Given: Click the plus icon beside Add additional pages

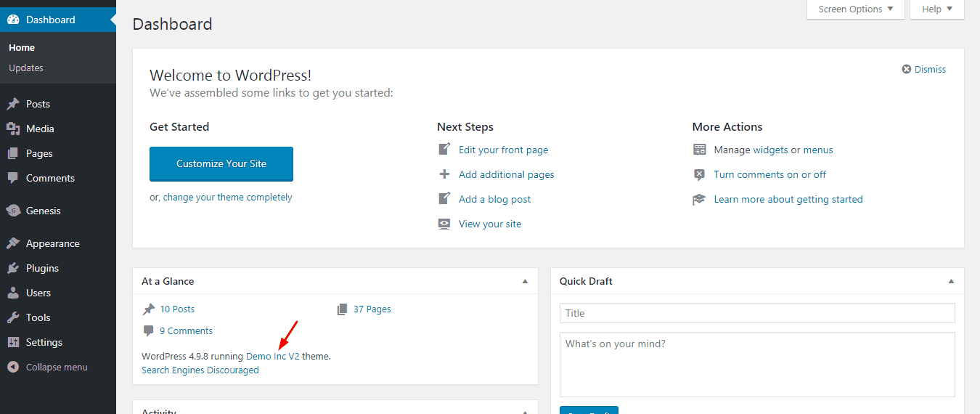Looking at the screenshot, I should (x=444, y=174).
